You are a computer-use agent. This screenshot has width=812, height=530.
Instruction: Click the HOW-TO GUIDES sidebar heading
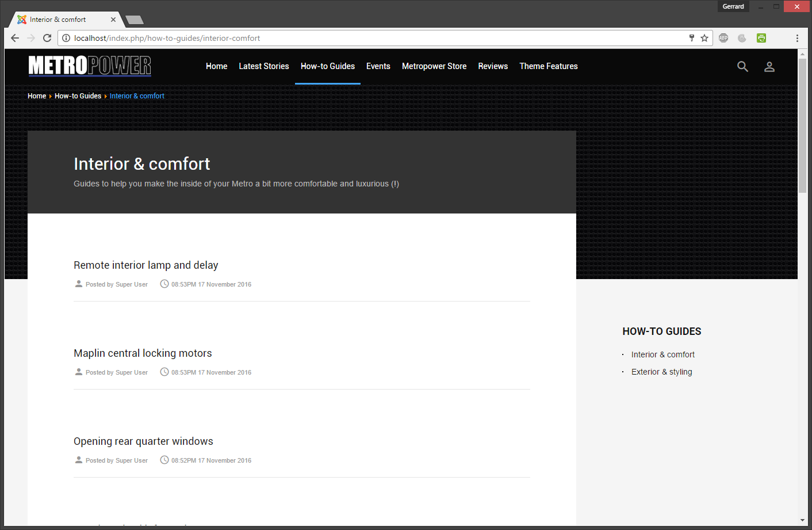click(x=662, y=331)
